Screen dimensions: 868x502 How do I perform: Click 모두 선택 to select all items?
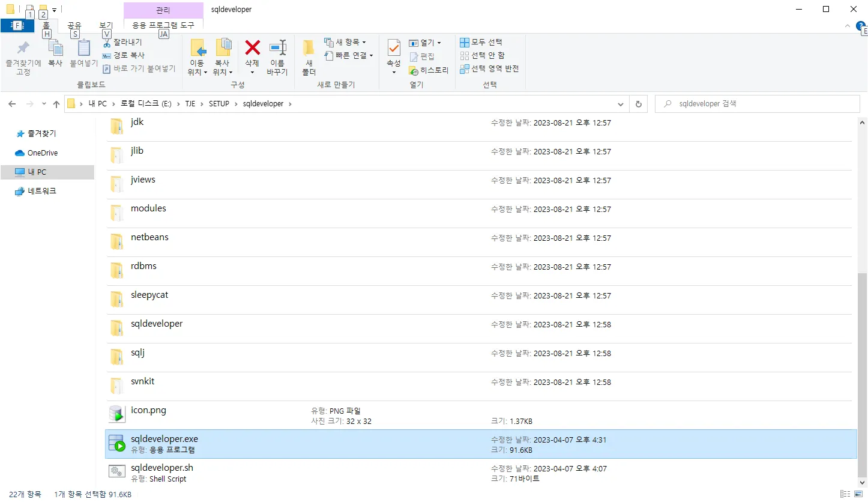[x=481, y=42]
